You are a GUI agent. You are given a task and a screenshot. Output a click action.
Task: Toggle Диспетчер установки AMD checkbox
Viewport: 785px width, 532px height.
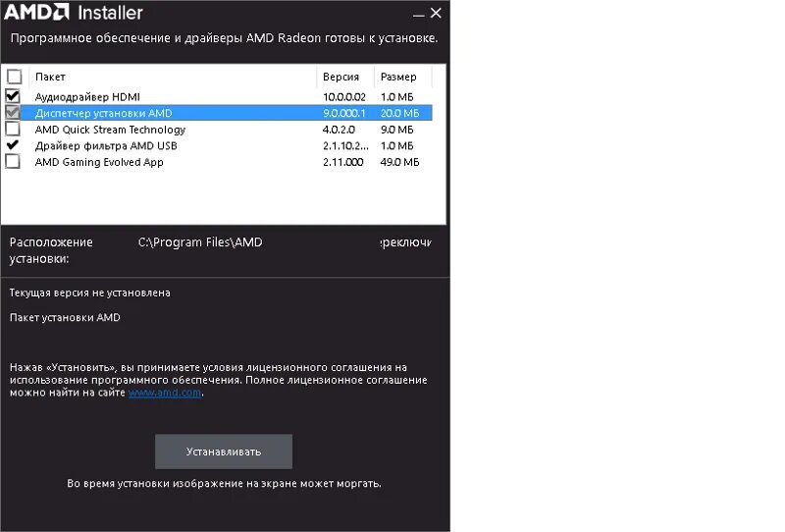[x=13, y=113]
